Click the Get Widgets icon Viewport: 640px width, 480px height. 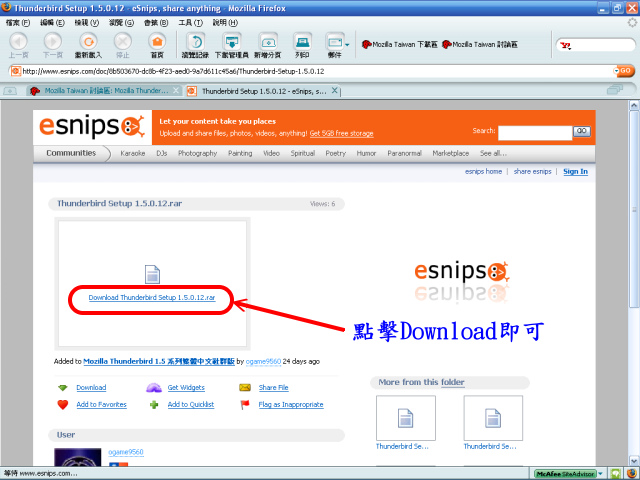[154, 388]
